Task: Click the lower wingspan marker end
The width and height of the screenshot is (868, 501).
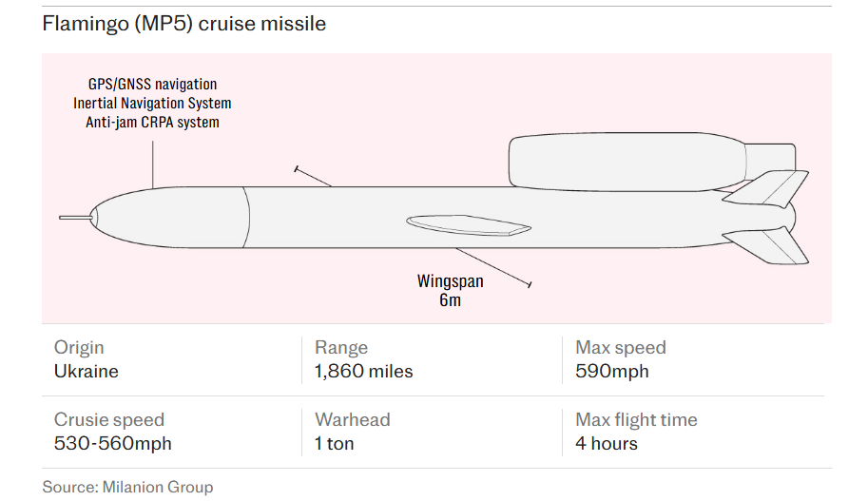Action: [529, 284]
